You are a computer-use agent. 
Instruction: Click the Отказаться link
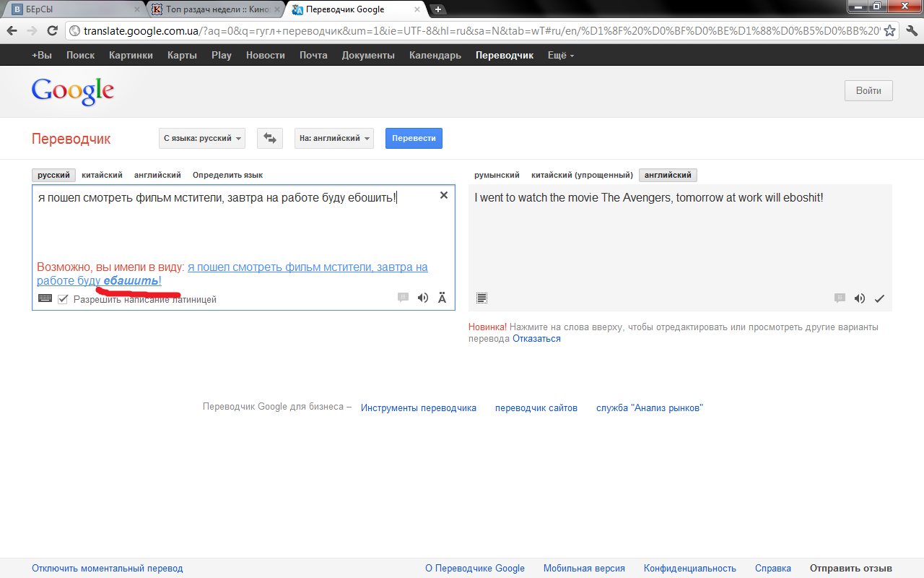point(536,338)
